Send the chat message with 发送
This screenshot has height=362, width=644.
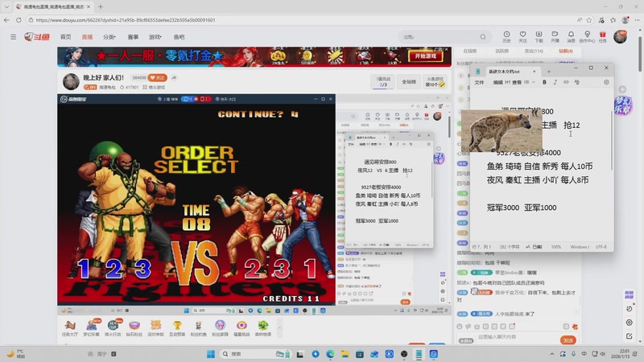pos(568,340)
